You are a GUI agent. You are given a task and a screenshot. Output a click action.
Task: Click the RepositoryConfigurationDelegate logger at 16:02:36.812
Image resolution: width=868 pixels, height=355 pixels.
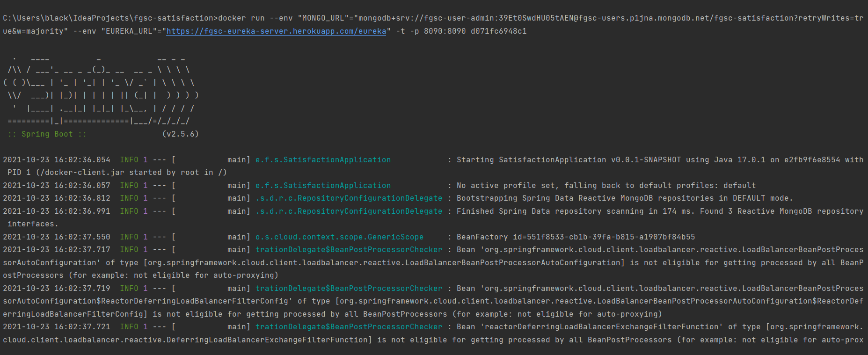click(349, 198)
